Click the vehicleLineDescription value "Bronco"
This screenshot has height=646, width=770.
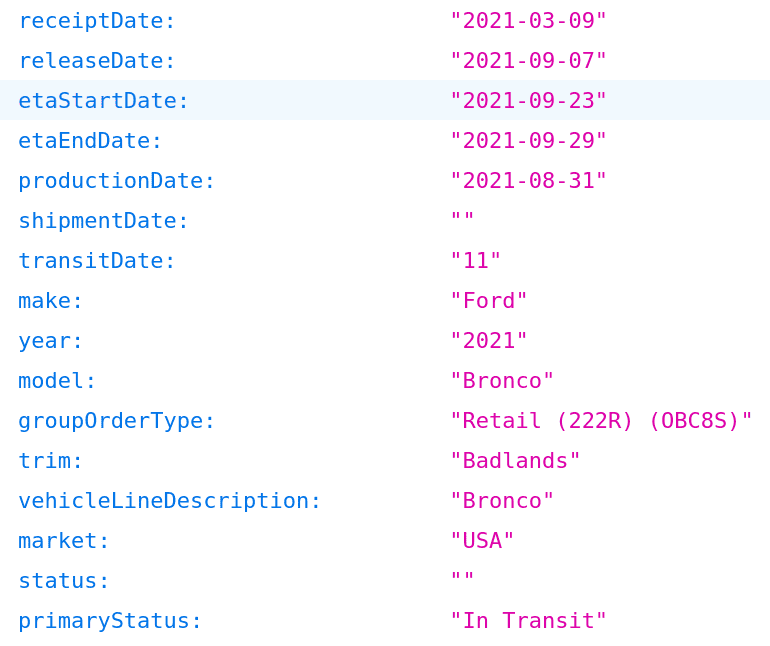502,501
